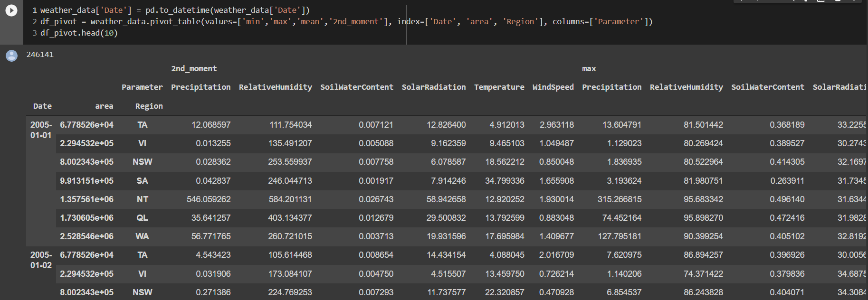Click cell value 80.269424
Screen dimensions: 868x300
tap(703, 143)
